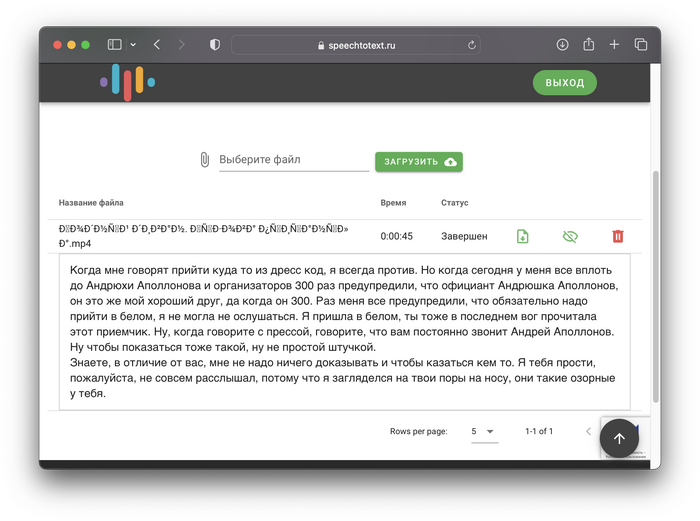The image size is (700, 521).
Task: Delete the file with trash icon
Action: pyautogui.click(x=618, y=236)
